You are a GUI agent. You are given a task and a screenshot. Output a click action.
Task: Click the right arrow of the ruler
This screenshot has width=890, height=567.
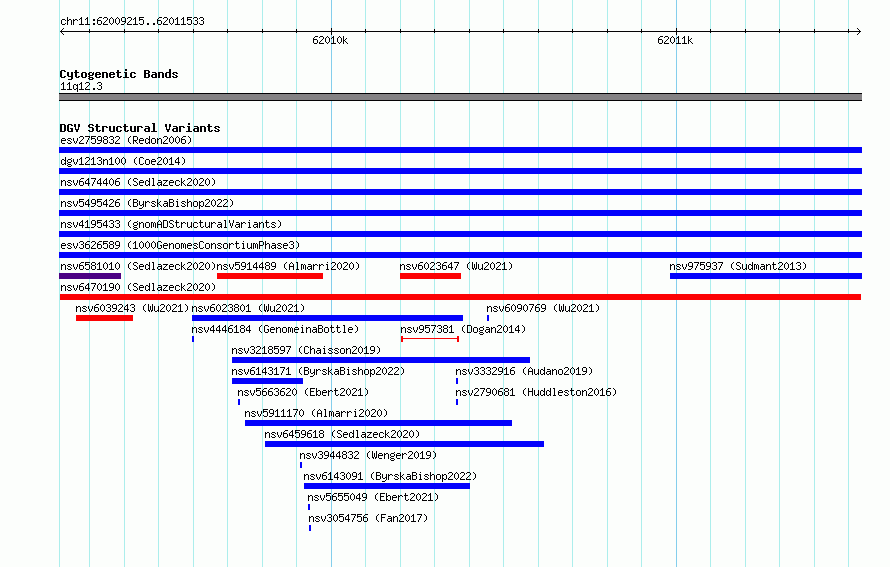(858, 31)
